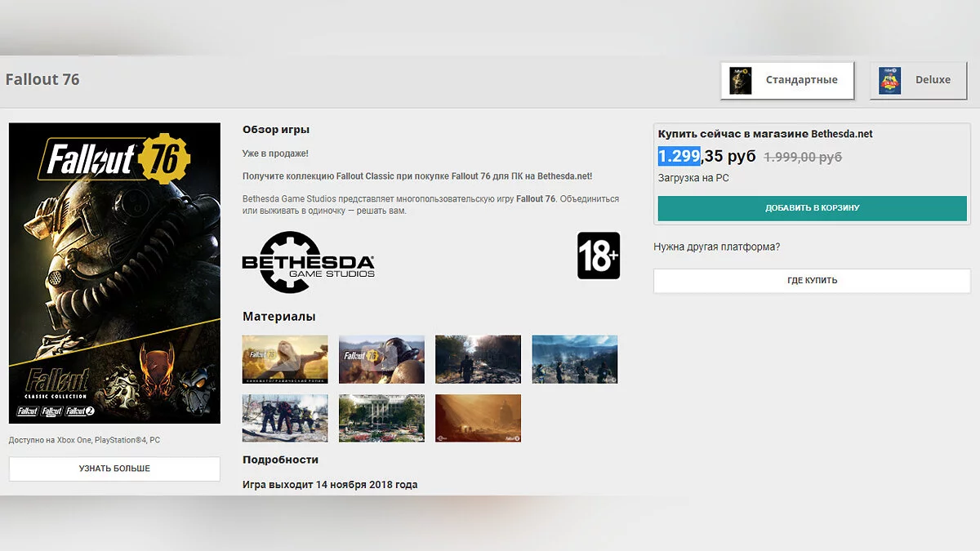
Task: Click the Deluxe edition box art icon
Action: pyautogui.click(x=889, y=81)
